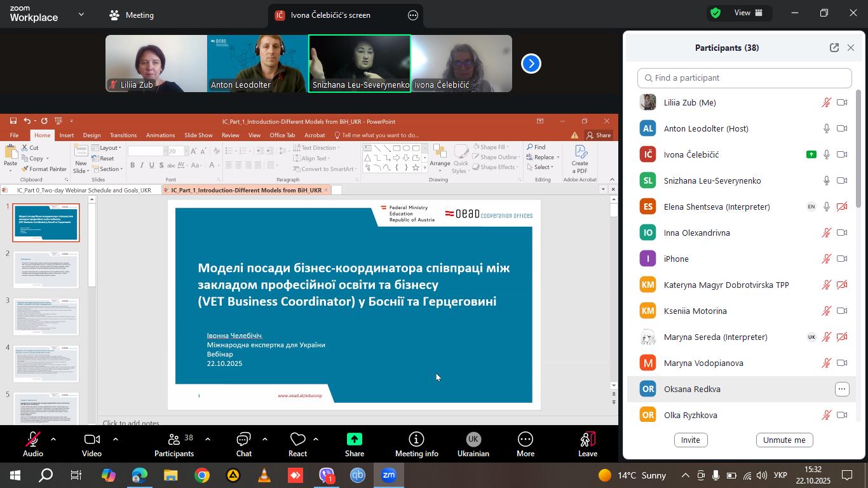Click the Leave meeting icon
Screen dimensions: 868x488
pos(588,440)
